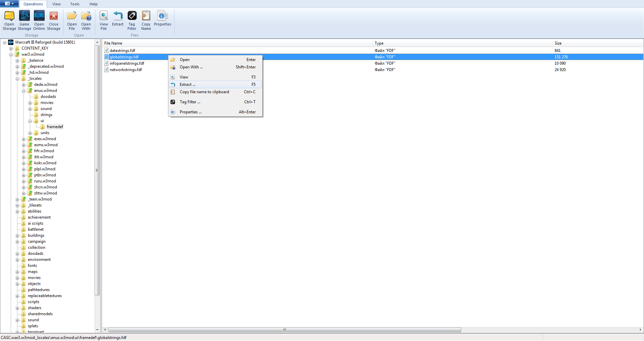Select the replaceabletextures folder in tree

[45, 296]
